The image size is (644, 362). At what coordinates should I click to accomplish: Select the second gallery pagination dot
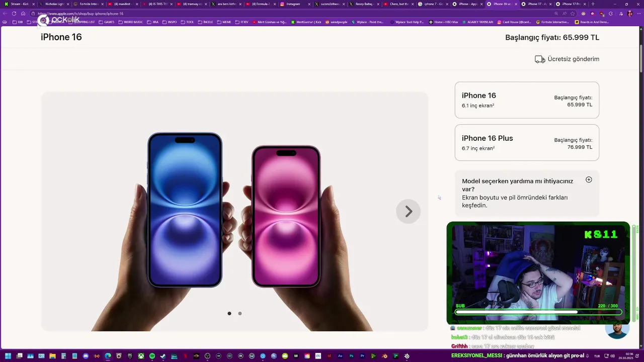[x=240, y=313]
